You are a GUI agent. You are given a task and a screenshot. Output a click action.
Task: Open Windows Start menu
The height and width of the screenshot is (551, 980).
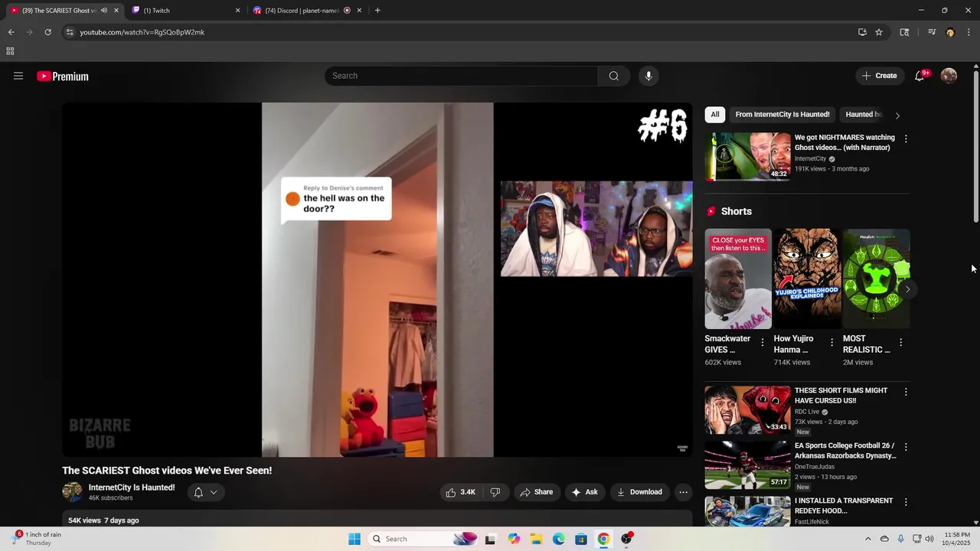tap(354, 539)
